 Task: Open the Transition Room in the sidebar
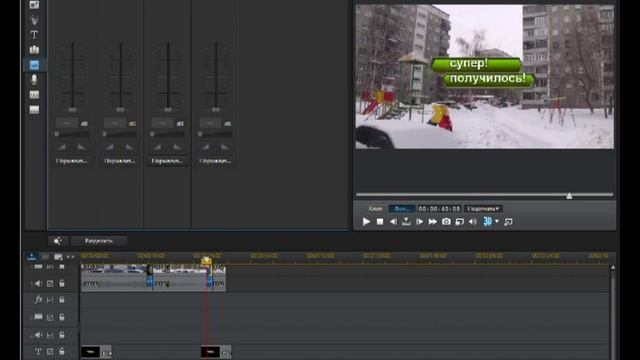pos(34,50)
